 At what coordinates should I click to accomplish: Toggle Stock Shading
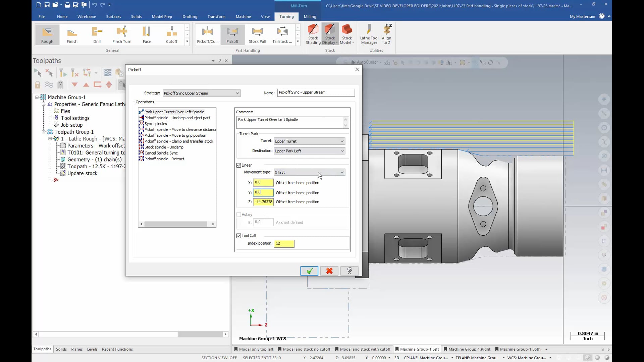click(x=313, y=34)
